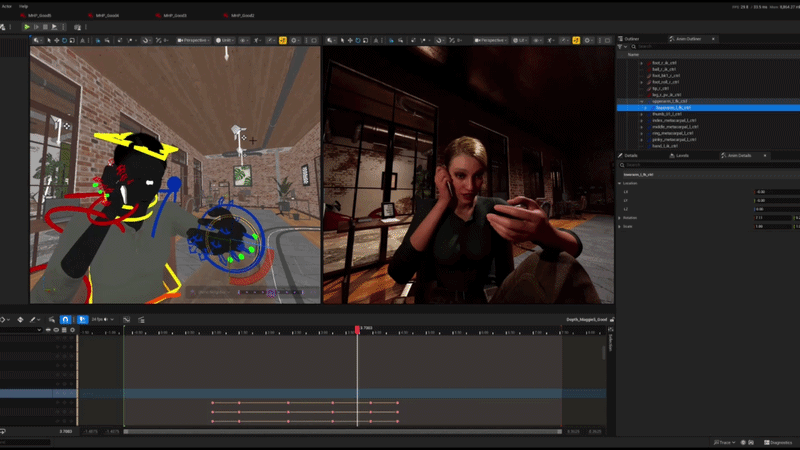Select the rotate gizmo tool in left viewport
The image size is (800, 450).
pos(64,40)
